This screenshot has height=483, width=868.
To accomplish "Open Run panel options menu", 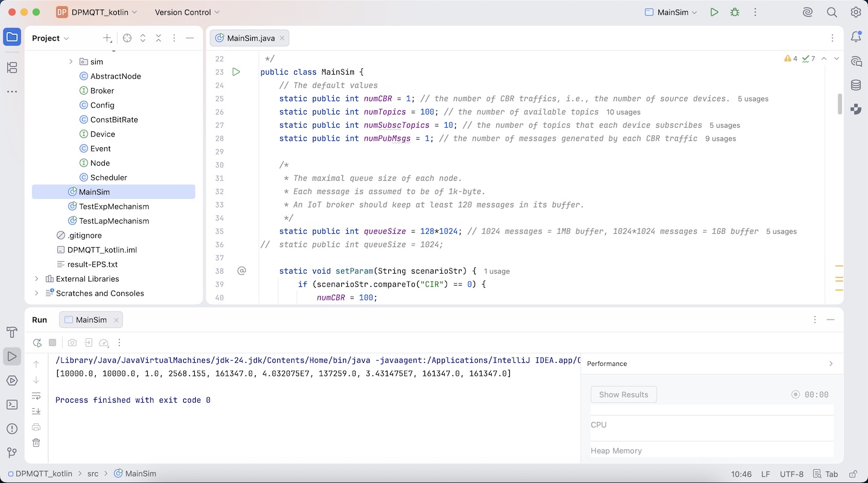I will pyautogui.click(x=815, y=320).
